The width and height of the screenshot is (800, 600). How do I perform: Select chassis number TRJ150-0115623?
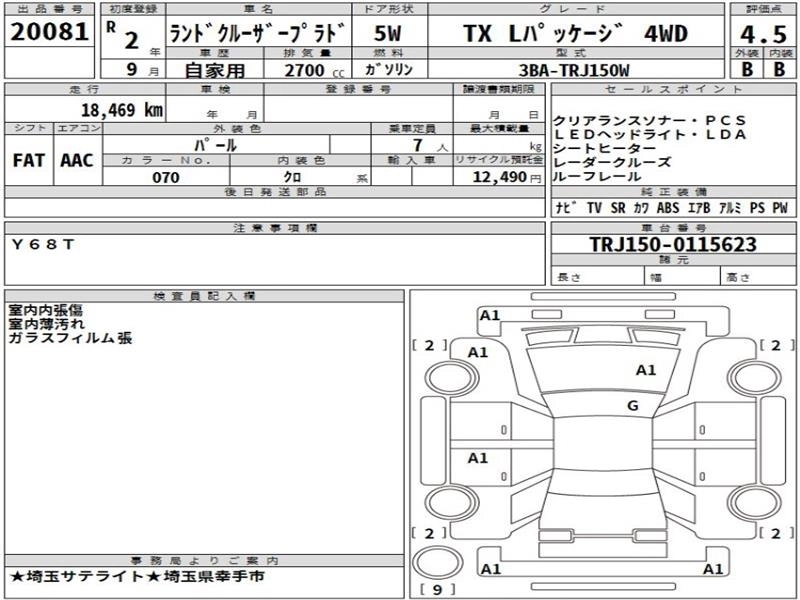673,244
